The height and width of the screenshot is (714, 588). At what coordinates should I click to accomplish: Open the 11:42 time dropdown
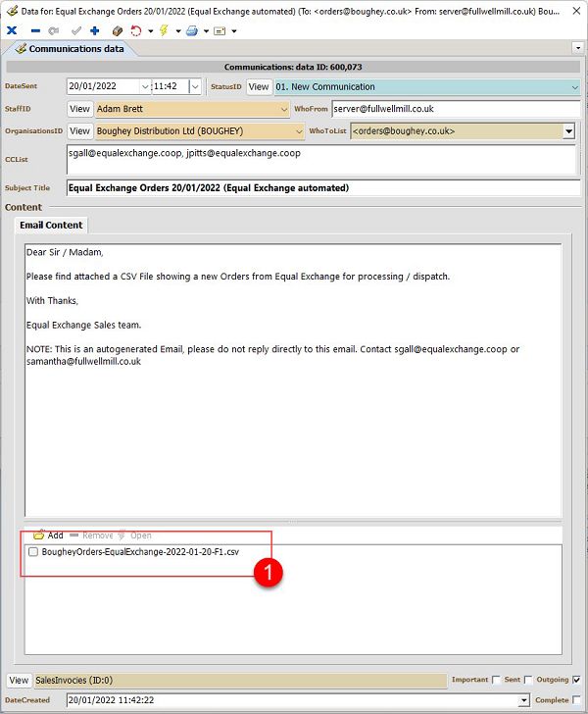(x=195, y=86)
